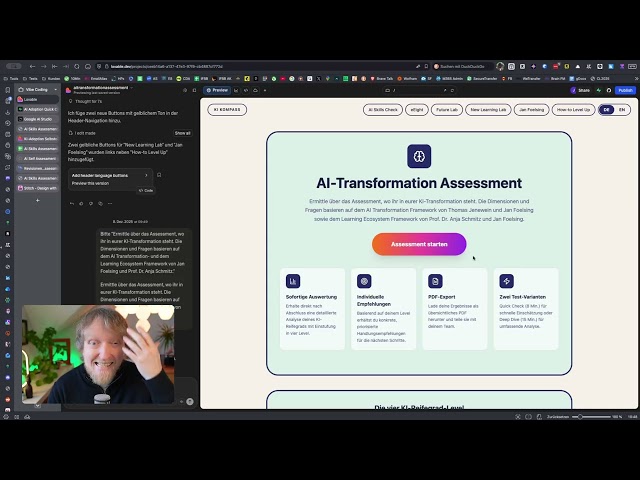Select the Stitch - Design with sidebar tab
640x480 pixels.
[38, 188]
